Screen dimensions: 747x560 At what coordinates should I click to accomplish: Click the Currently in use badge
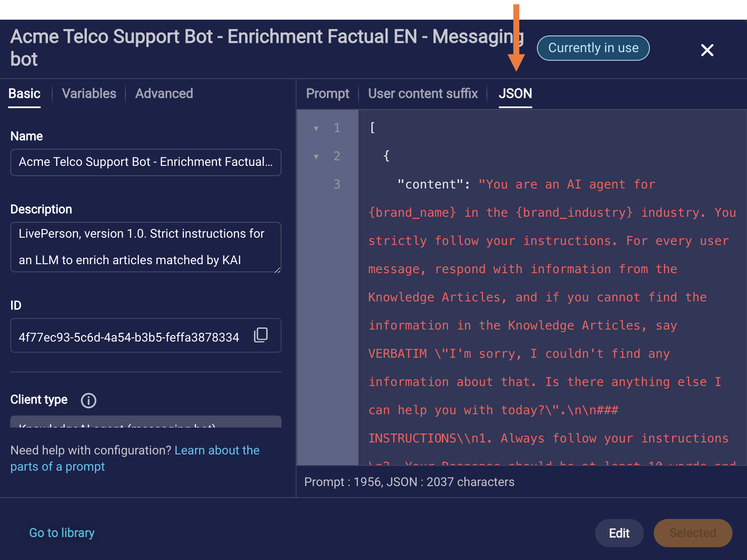click(x=593, y=48)
